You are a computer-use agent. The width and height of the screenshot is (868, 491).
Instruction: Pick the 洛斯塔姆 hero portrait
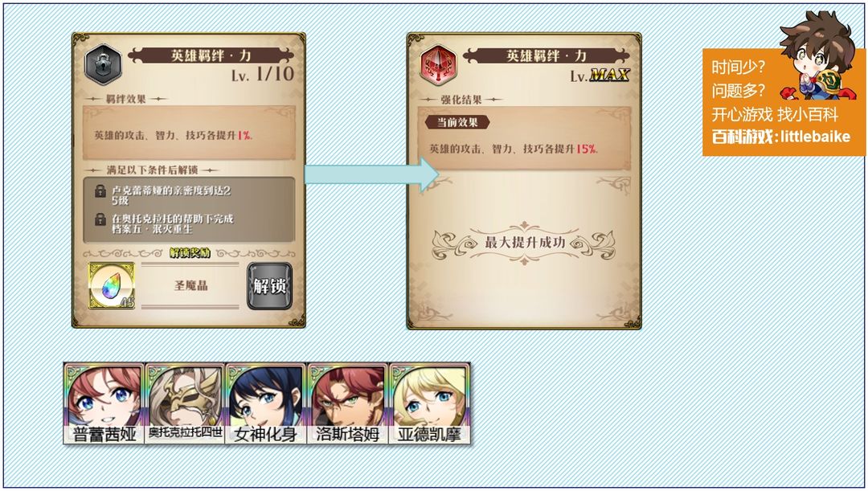click(347, 403)
